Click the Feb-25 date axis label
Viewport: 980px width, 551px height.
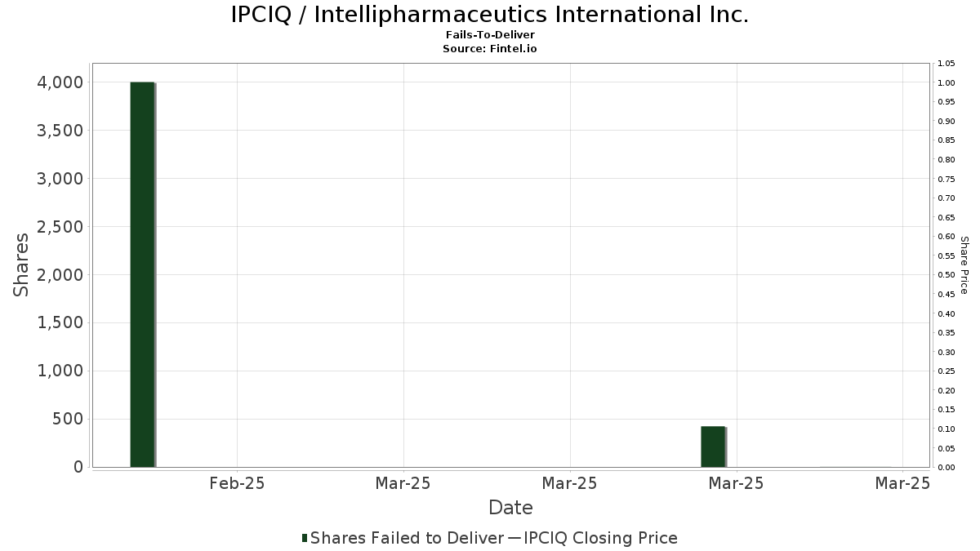click(237, 483)
